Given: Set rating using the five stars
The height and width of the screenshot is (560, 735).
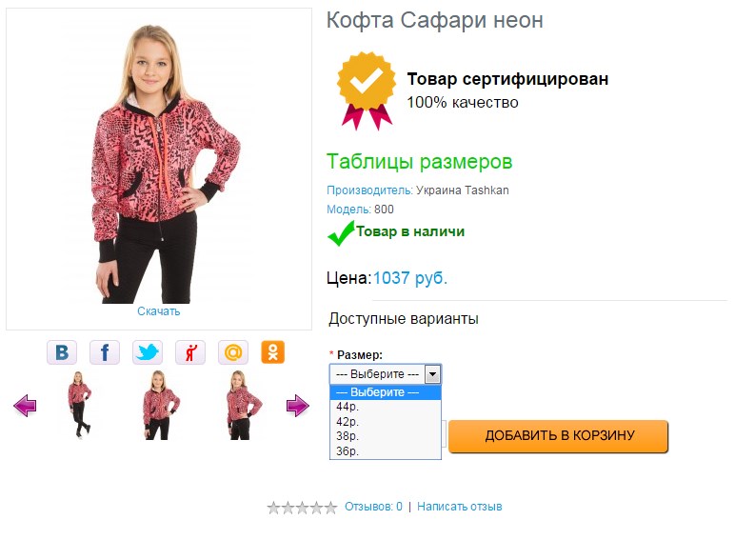Looking at the screenshot, I should pos(302,507).
